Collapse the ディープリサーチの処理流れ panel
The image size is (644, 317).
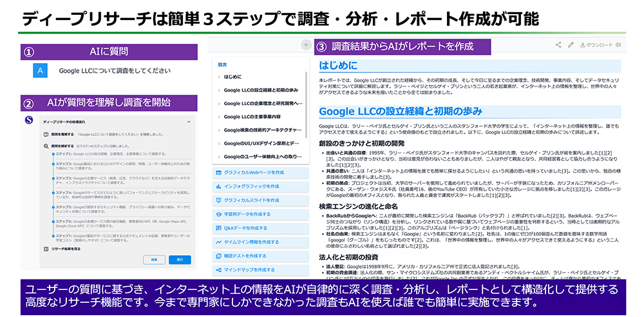[x=189, y=120]
